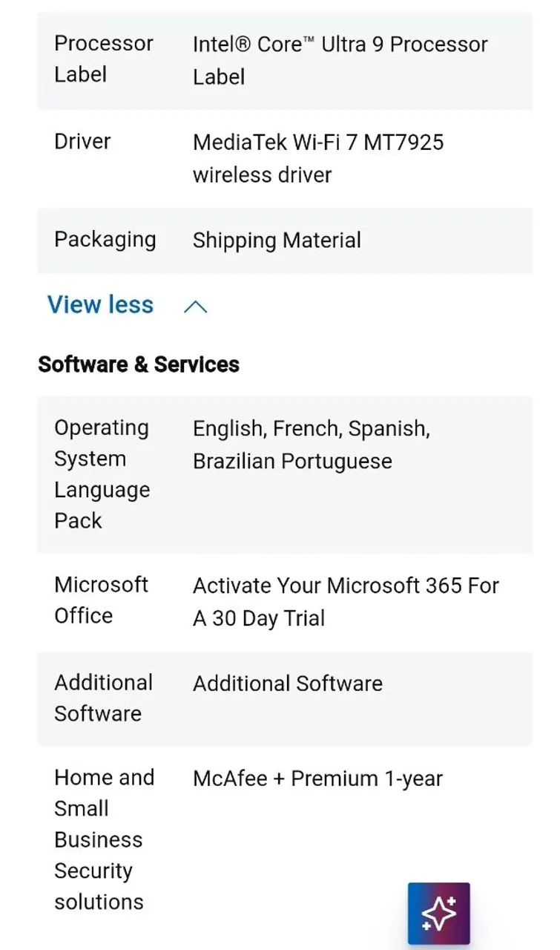
Task: Select the Home and Small Business Security row
Action: pyautogui.click(x=104, y=839)
